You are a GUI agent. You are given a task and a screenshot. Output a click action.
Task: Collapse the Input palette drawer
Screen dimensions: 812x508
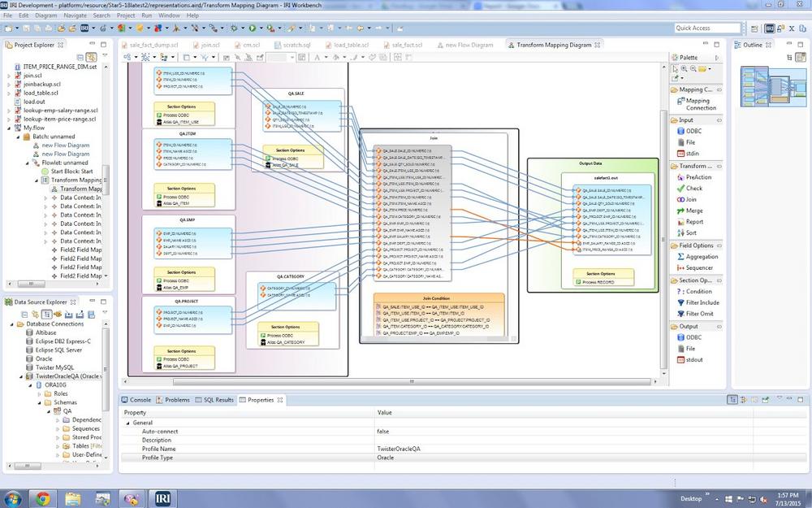click(x=685, y=119)
